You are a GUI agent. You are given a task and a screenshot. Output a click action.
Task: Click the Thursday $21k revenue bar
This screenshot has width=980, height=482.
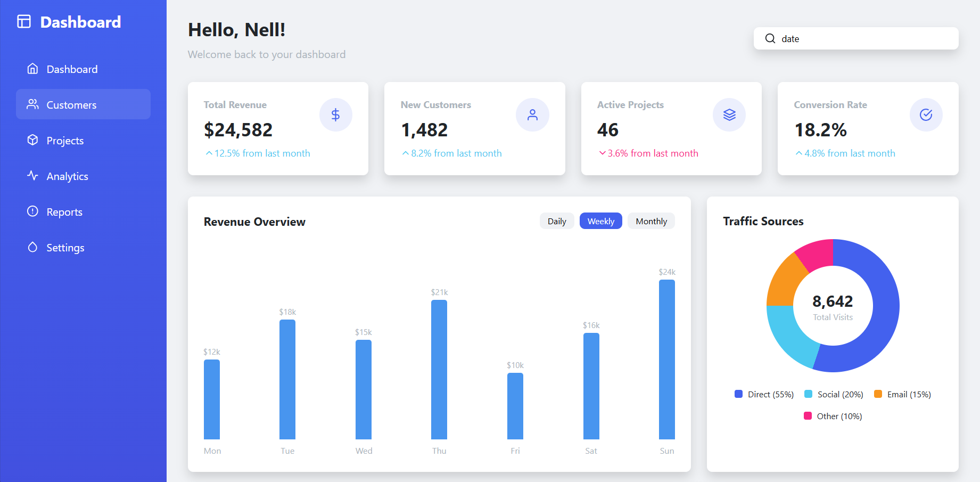click(x=439, y=370)
